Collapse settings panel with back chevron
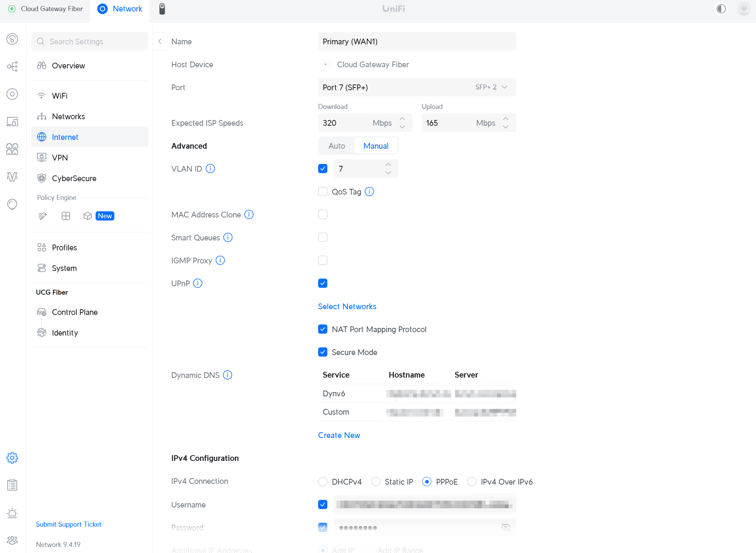756x553 pixels. (160, 41)
